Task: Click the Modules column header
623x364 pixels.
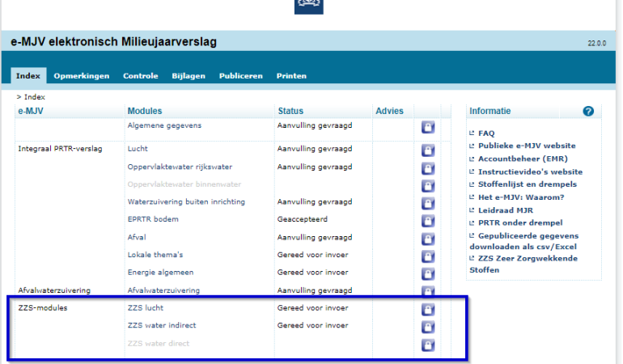Action: click(145, 112)
